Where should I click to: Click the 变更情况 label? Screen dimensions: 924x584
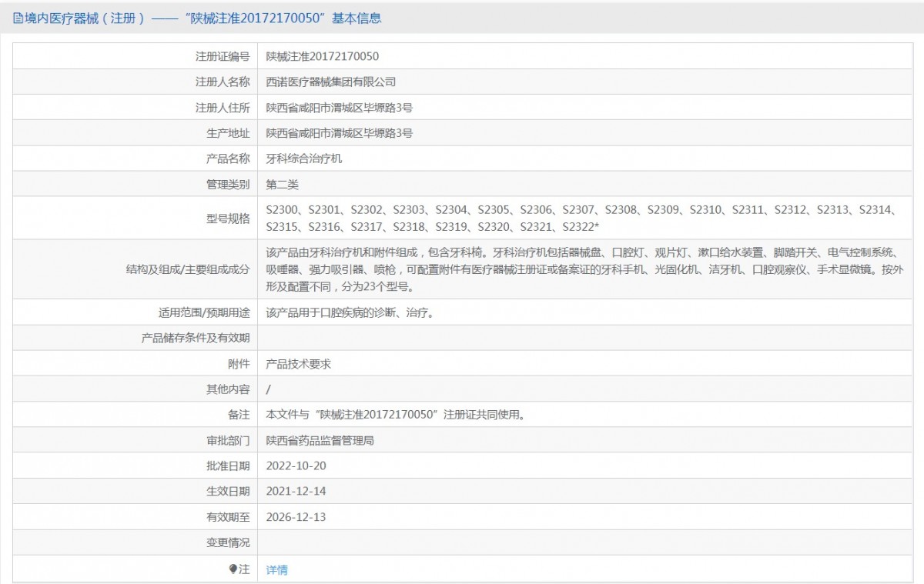228,542
